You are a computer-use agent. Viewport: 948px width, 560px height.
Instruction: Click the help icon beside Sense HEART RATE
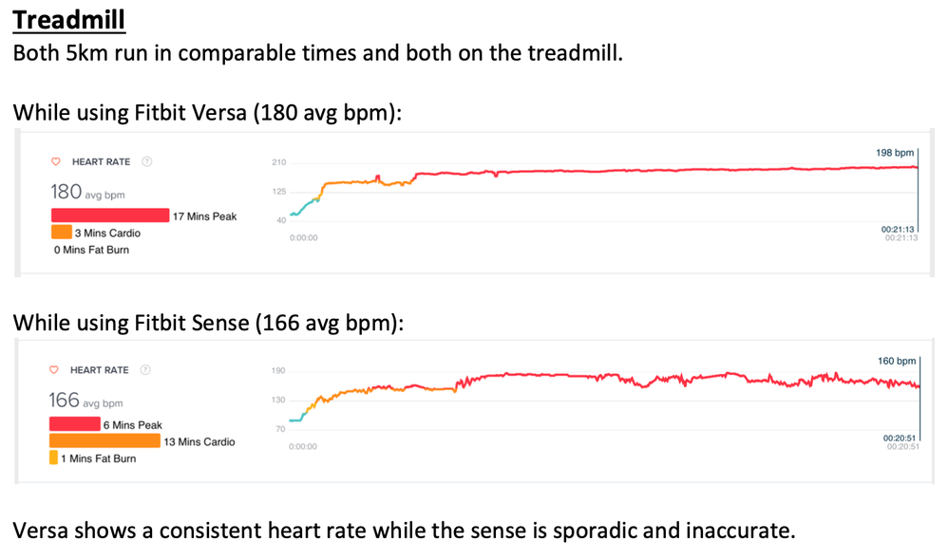coord(146,370)
